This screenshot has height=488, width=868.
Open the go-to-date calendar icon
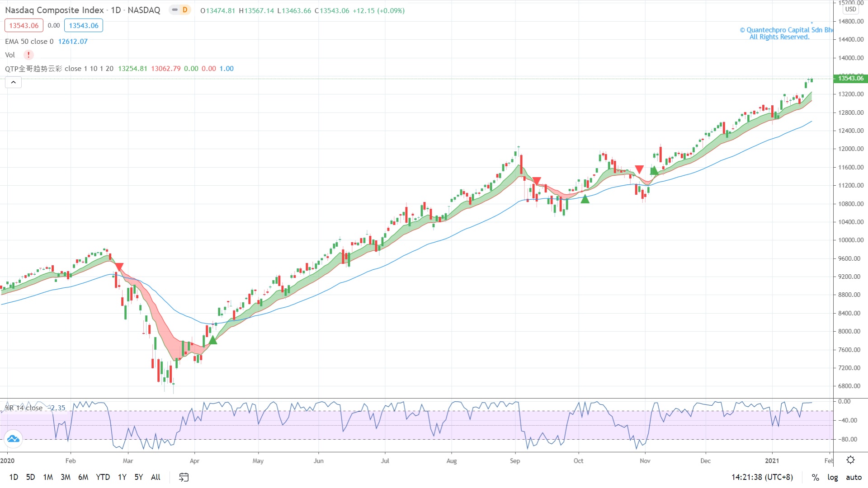(184, 477)
